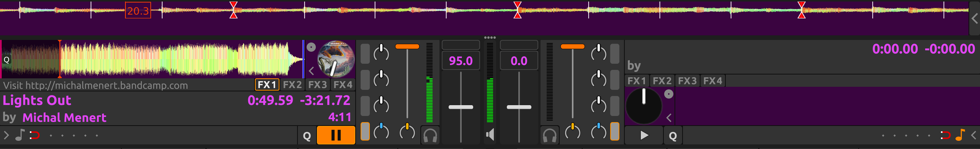Click the 0.0 BPM display on deck 2
Viewport: 980px width, 149px height.
[519, 61]
